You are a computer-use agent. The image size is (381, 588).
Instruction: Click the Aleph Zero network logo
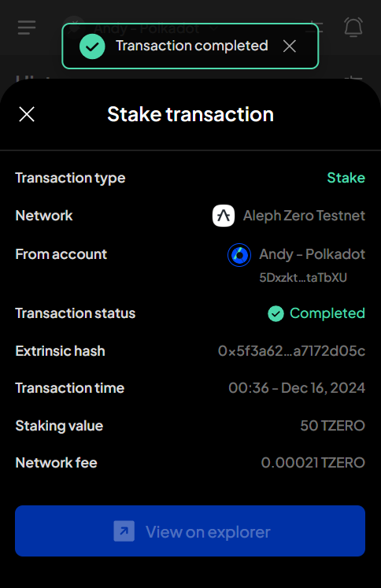[x=224, y=216]
